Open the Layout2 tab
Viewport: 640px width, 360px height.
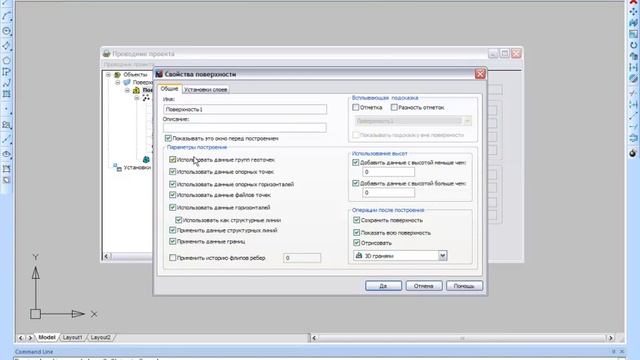click(100, 338)
